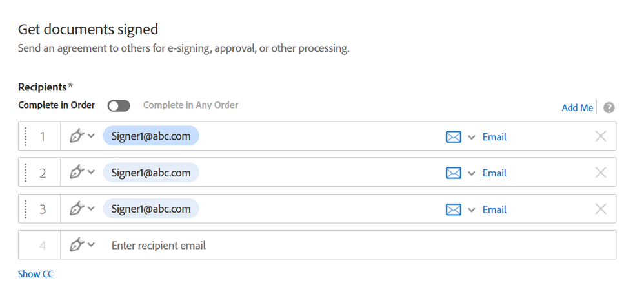Open the help question mark icon
This screenshot has height=287, width=644.
tap(609, 108)
